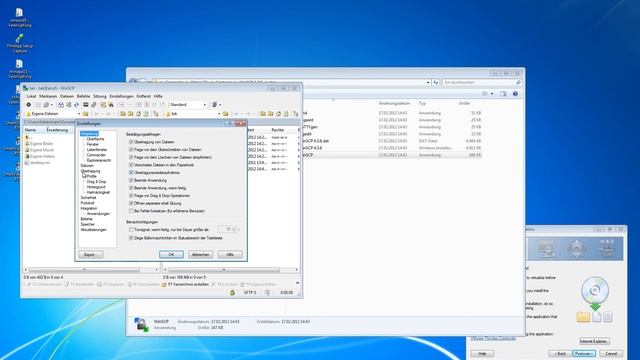Click OK in the Einstellungen dialog
Image resolution: width=640 pixels, height=360 pixels.
coord(171,254)
